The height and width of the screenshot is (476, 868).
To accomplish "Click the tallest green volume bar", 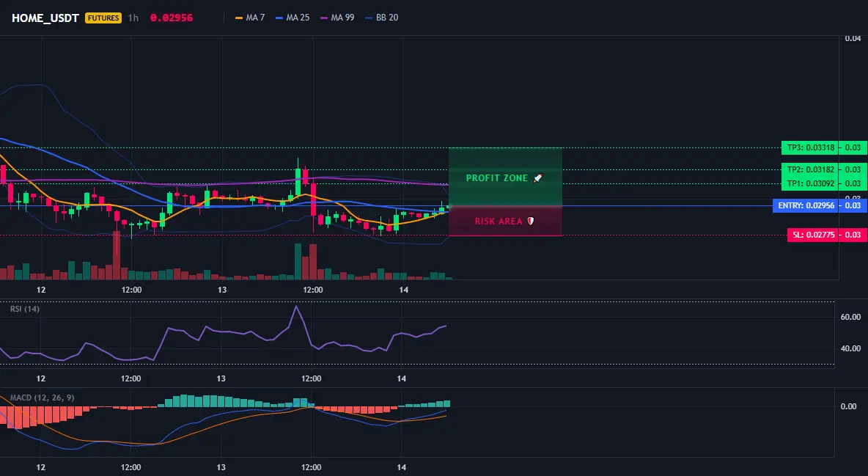I will [298, 262].
